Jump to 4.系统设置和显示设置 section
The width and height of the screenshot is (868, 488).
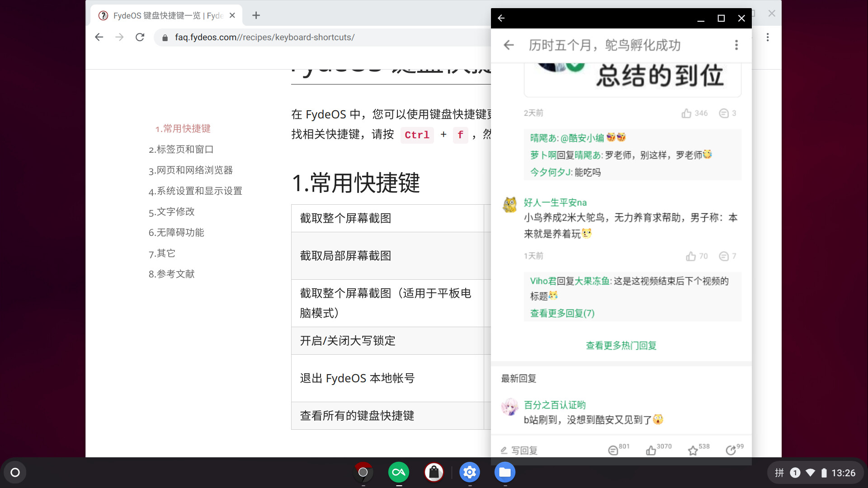pyautogui.click(x=195, y=191)
